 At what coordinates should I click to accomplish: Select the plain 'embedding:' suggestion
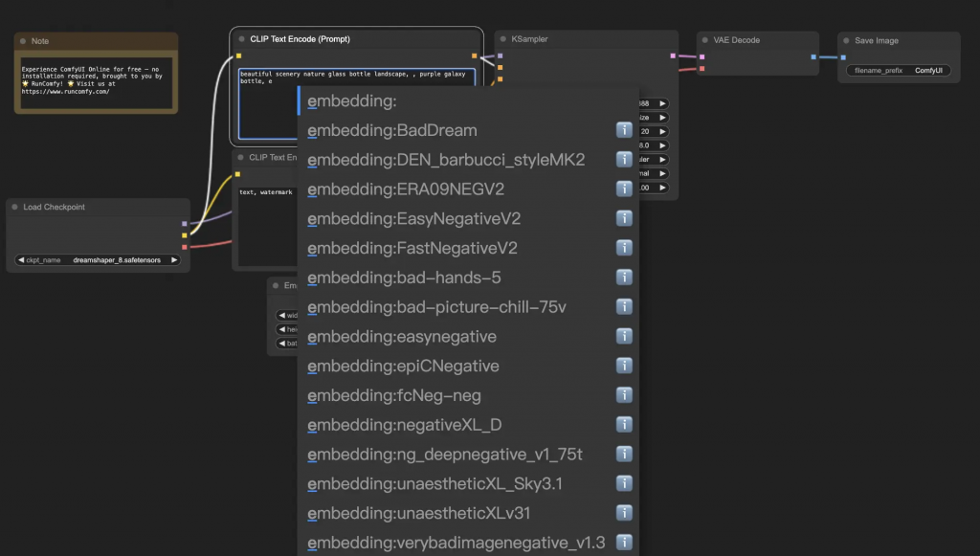click(x=468, y=100)
